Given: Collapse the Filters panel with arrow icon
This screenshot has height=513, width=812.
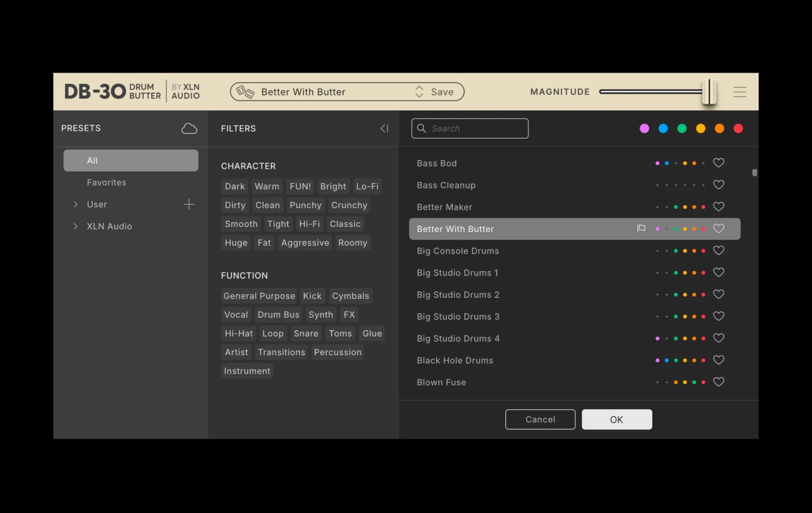Looking at the screenshot, I should click(x=385, y=128).
